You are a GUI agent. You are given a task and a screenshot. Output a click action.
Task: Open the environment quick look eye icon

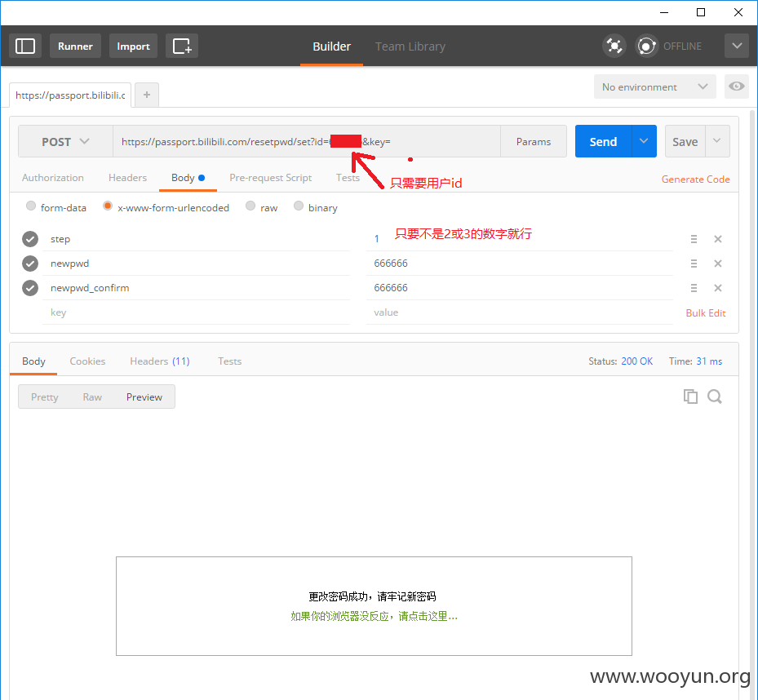(x=736, y=86)
